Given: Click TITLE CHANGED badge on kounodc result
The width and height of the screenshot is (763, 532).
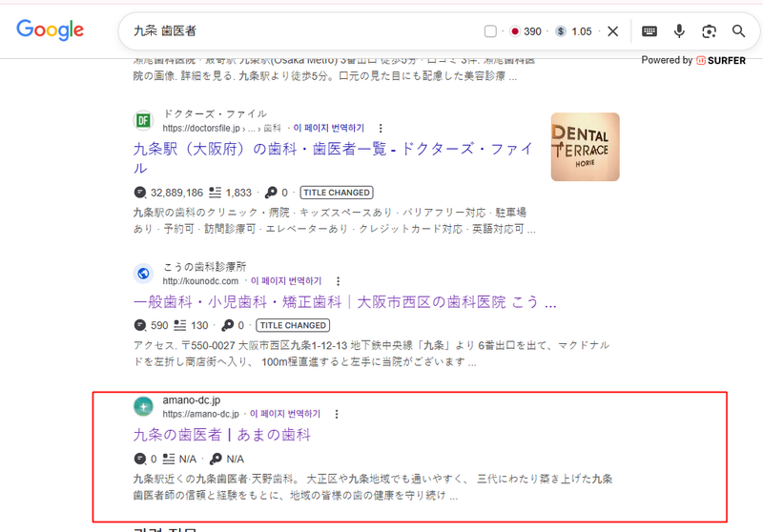Looking at the screenshot, I should click(x=293, y=325).
